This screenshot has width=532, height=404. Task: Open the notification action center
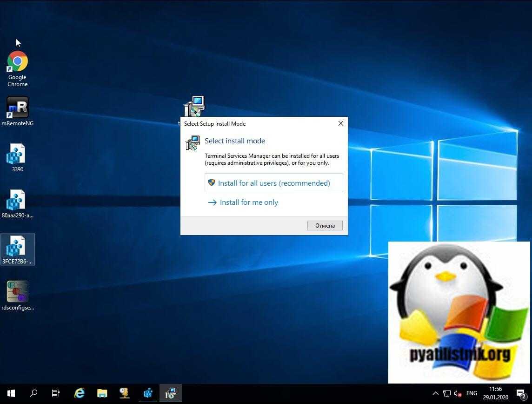(x=520, y=394)
